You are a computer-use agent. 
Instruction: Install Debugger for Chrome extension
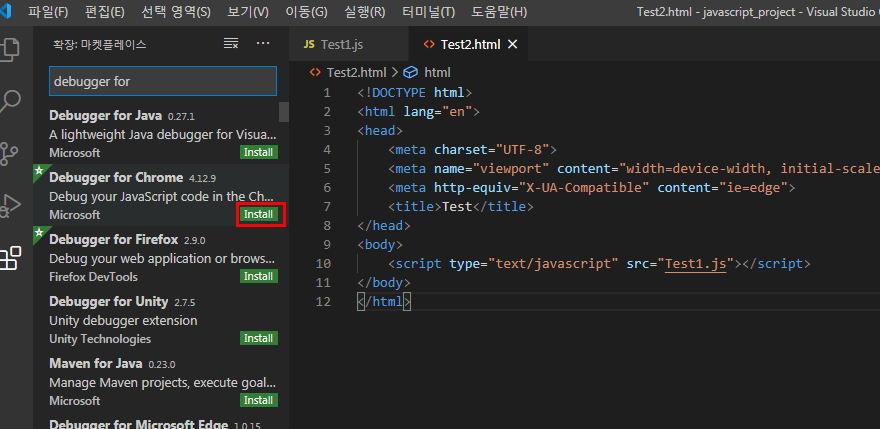tap(259, 214)
